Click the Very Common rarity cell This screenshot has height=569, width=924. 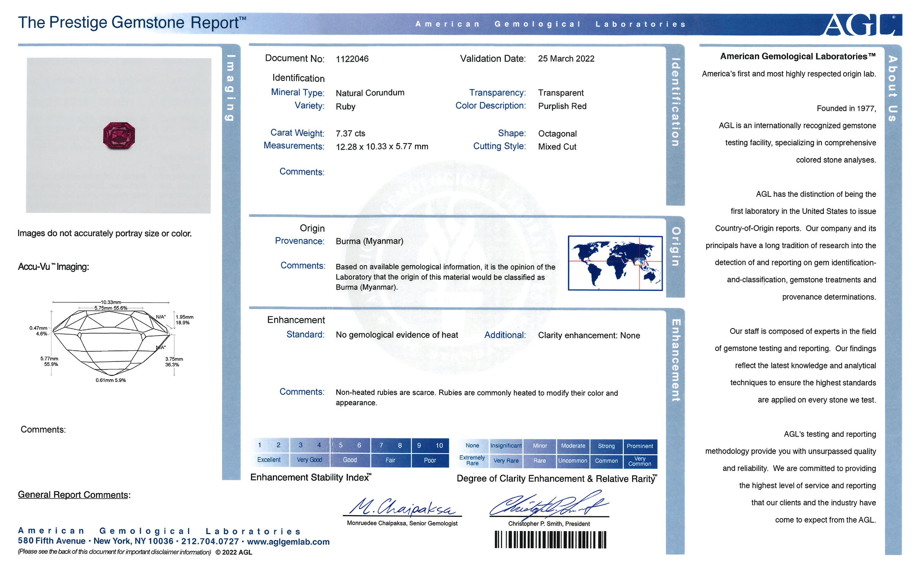click(640, 461)
